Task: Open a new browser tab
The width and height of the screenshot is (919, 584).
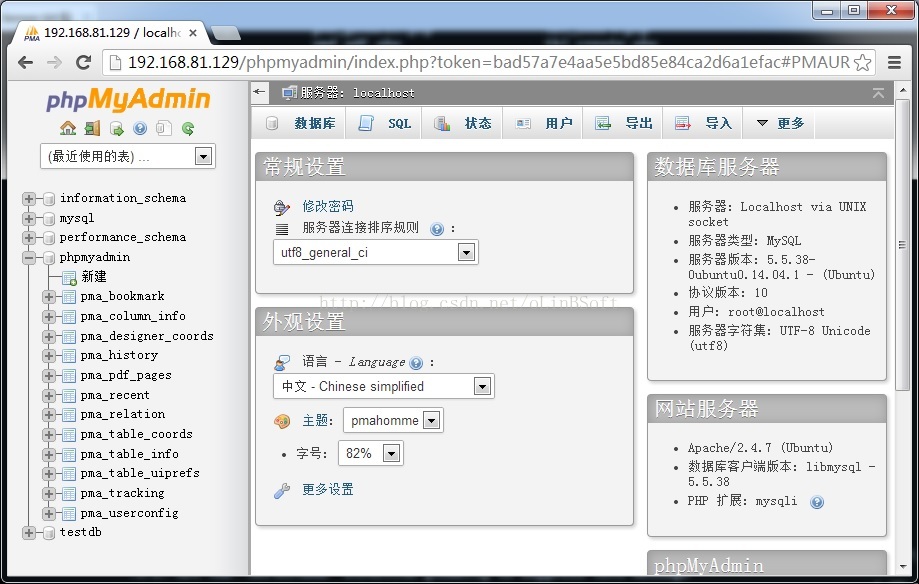Action: coord(226,33)
